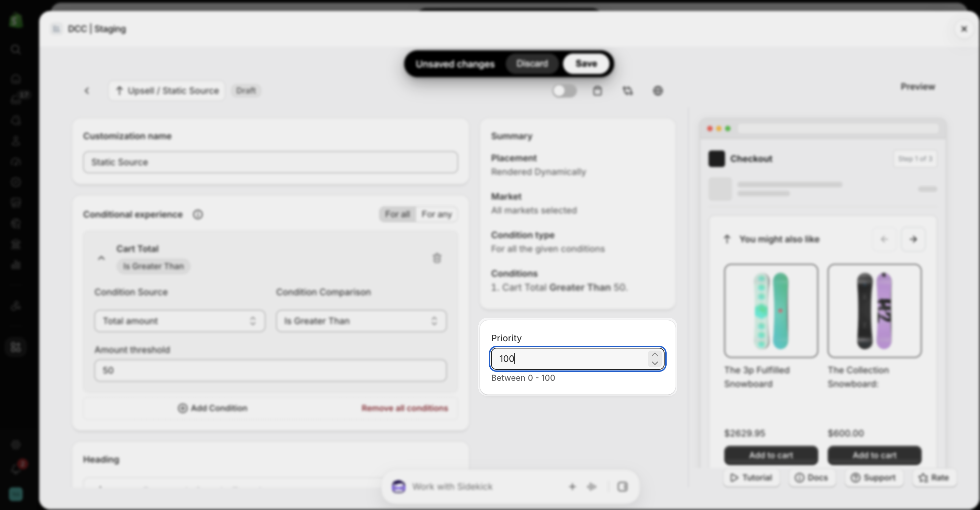Toggle the side panel icon in the Sidekick bar

point(622,487)
